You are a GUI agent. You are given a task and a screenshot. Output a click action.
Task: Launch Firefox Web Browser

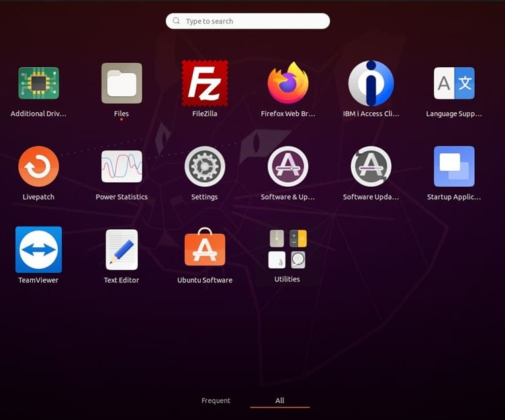287,84
